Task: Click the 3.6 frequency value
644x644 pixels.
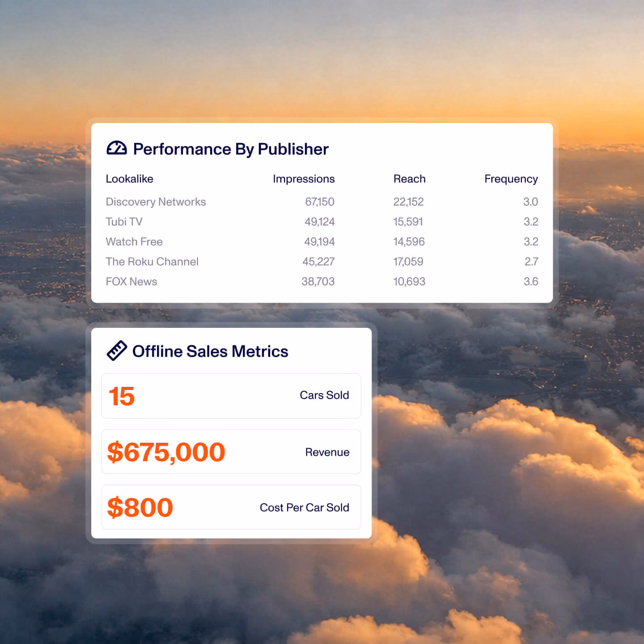Action: pyautogui.click(x=531, y=282)
